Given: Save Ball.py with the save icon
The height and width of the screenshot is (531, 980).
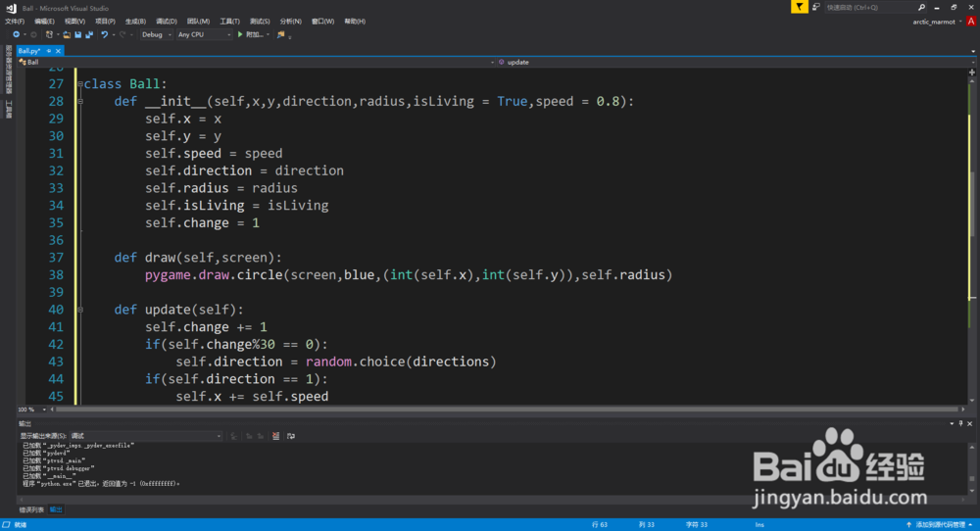Looking at the screenshot, I should 78,34.
